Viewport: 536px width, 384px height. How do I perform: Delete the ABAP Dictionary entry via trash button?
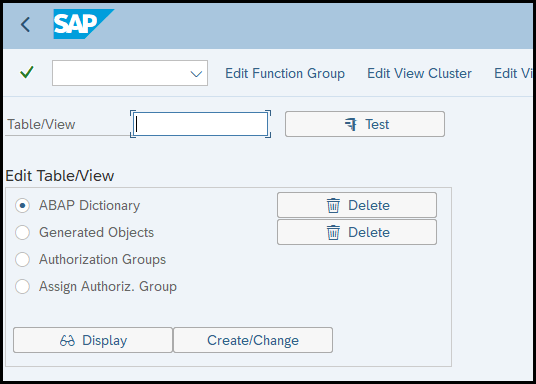pos(357,205)
